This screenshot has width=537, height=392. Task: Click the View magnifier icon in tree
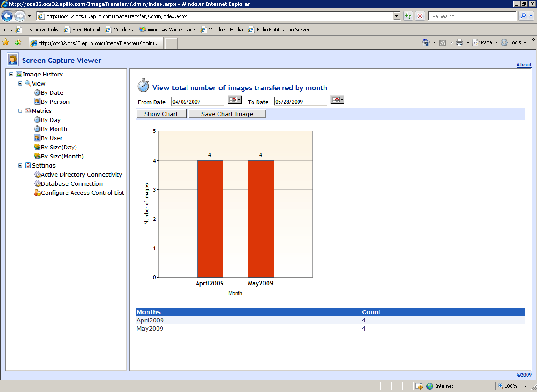click(x=28, y=83)
